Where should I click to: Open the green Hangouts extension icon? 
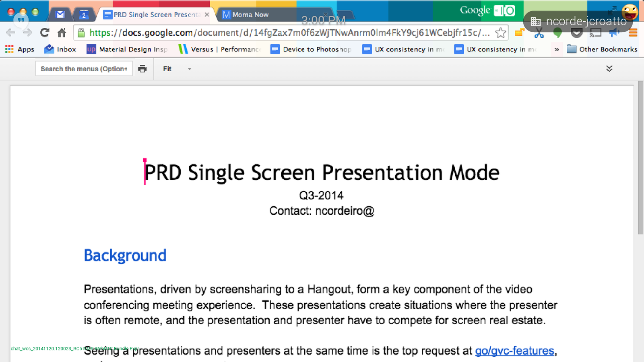pyautogui.click(x=557, y=33)
